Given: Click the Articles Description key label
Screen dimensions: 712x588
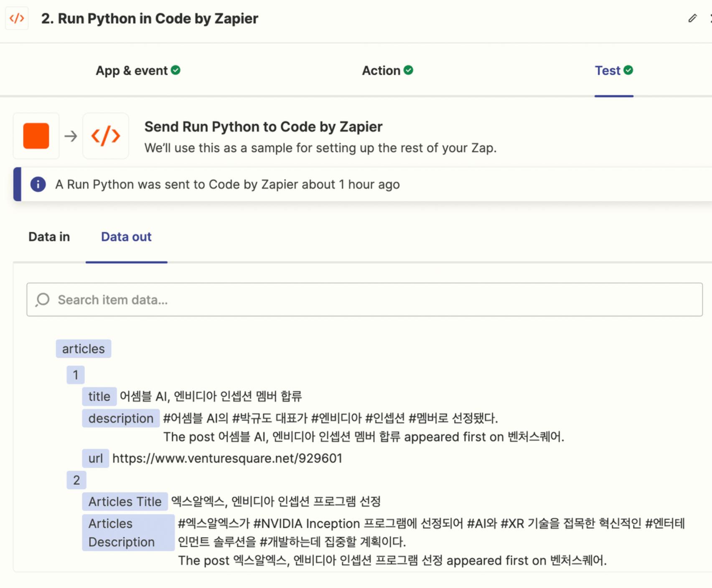Looking at the screenshot, I should pyautogui.click(x=128, y=533).
